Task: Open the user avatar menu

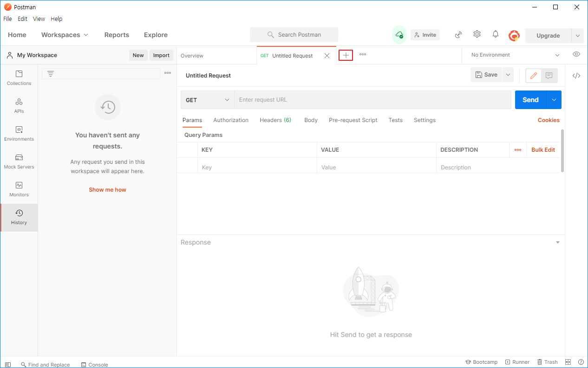Action: click(x=514, y=35)
